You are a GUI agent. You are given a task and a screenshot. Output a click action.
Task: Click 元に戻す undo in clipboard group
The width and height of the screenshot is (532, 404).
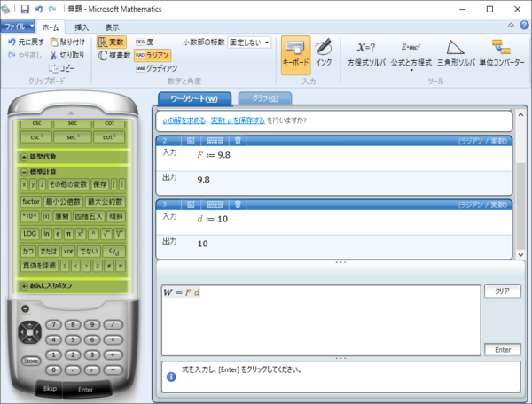point(26,42)
